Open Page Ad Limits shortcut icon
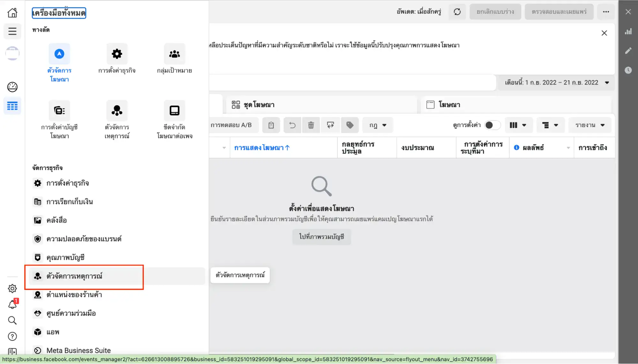Viewport: 638px width, 364px height. tap(174, 111)
